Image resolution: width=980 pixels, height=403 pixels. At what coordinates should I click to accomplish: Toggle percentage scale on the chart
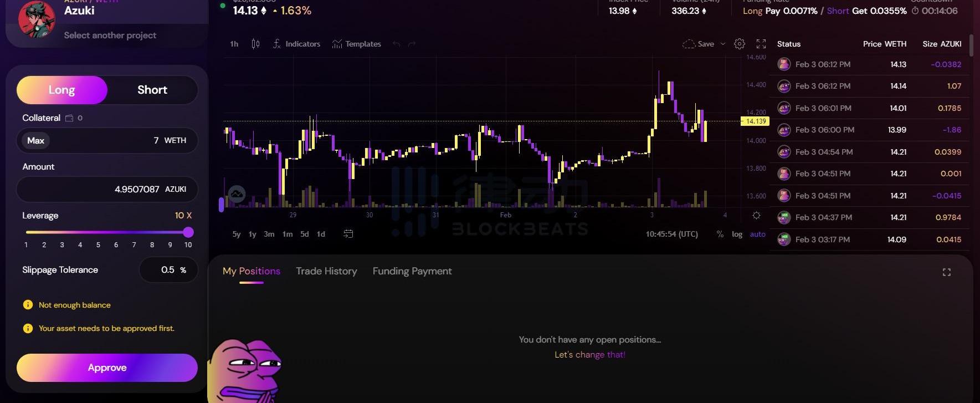click(720, 234)
